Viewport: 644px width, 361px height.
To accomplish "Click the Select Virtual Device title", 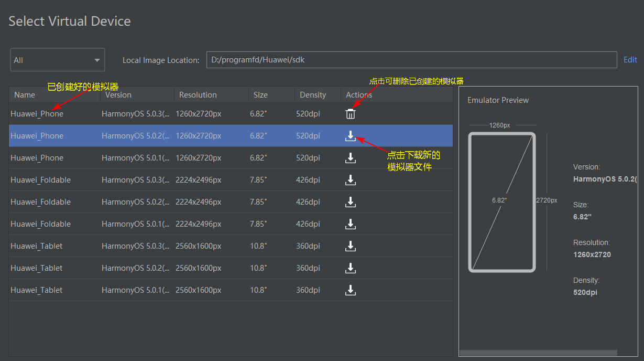I will tap(70, 22).
